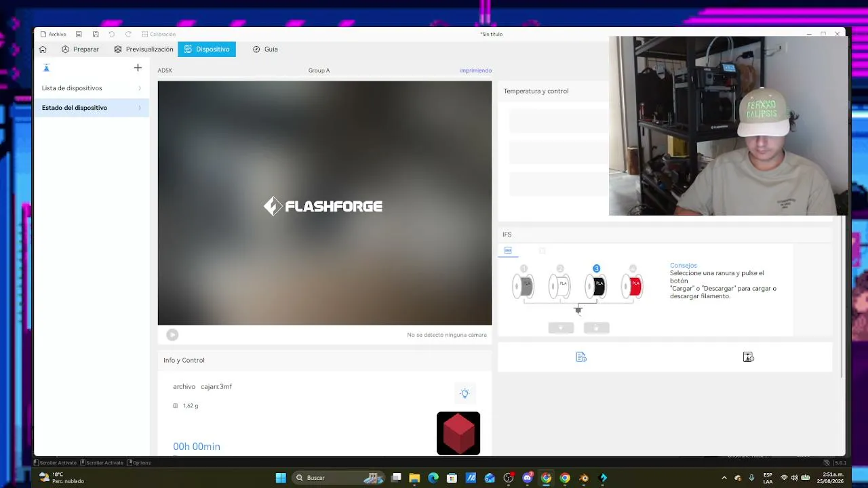Screen dimensions: 868x488
Task: Click the file name cajarr.3mf
Action: tap(216, 386)
